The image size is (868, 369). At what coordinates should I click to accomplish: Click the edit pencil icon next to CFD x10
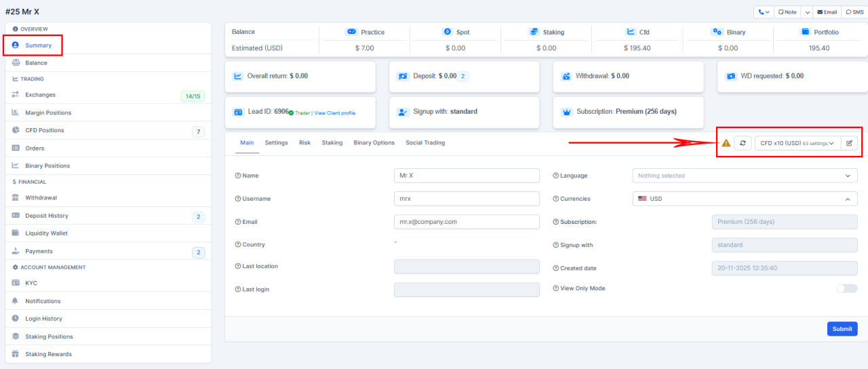[849, 143]
